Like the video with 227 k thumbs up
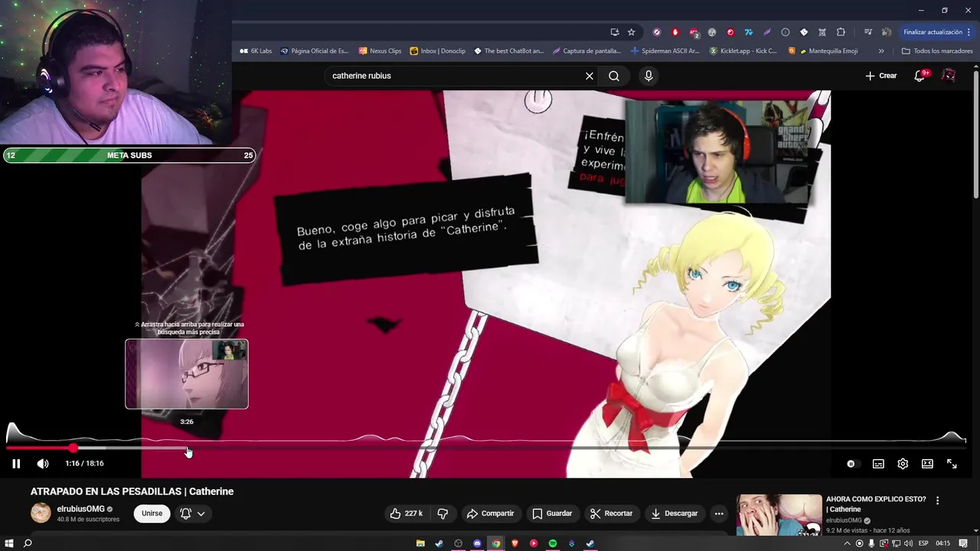980x551 pixels. coord(407,514)
